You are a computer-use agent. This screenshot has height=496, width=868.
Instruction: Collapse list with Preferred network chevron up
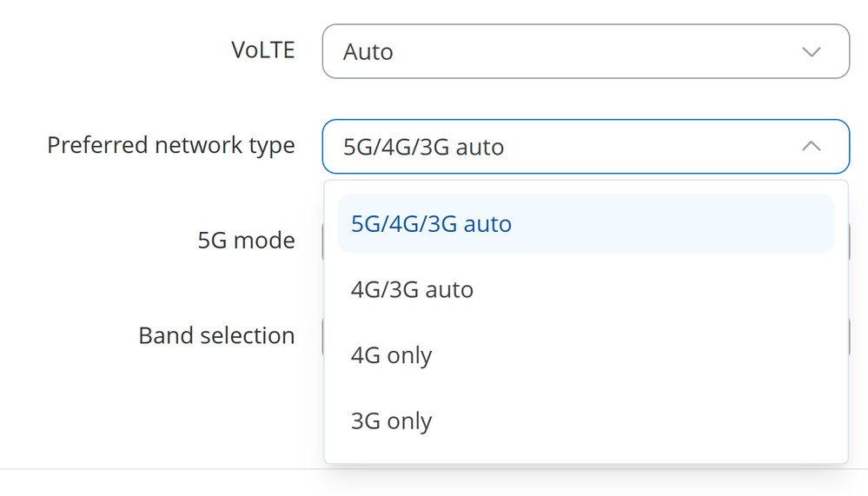(x=811, y=146)
